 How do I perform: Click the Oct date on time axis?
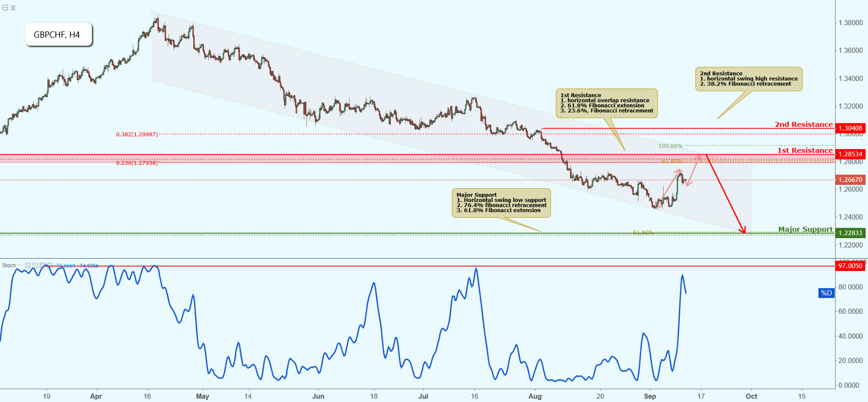tap(751, 396)
